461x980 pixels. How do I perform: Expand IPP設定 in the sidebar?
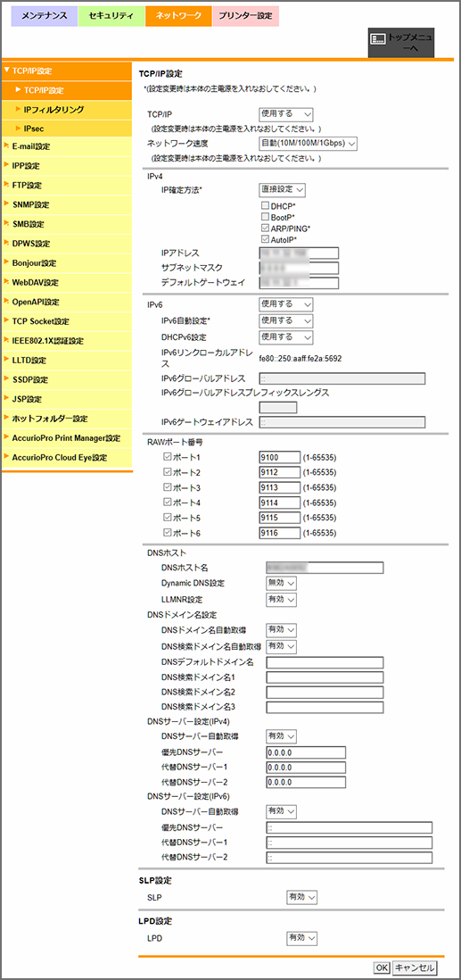[x=67, y=166]
